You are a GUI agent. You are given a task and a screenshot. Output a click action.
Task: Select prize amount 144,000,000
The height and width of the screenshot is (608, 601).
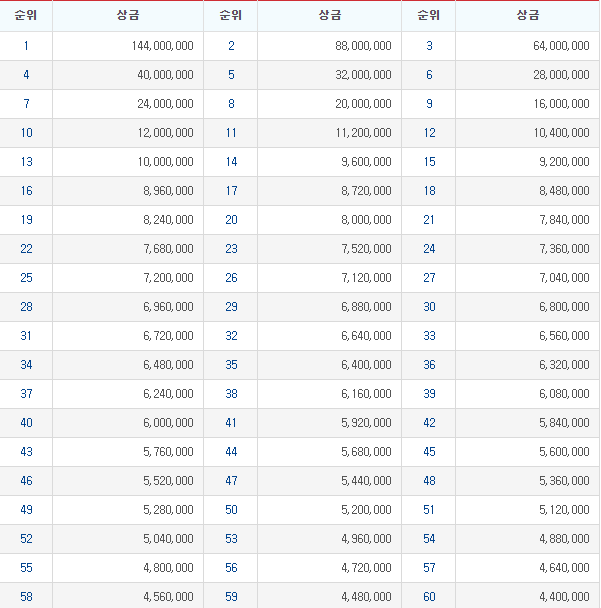[x=162, y=46]
